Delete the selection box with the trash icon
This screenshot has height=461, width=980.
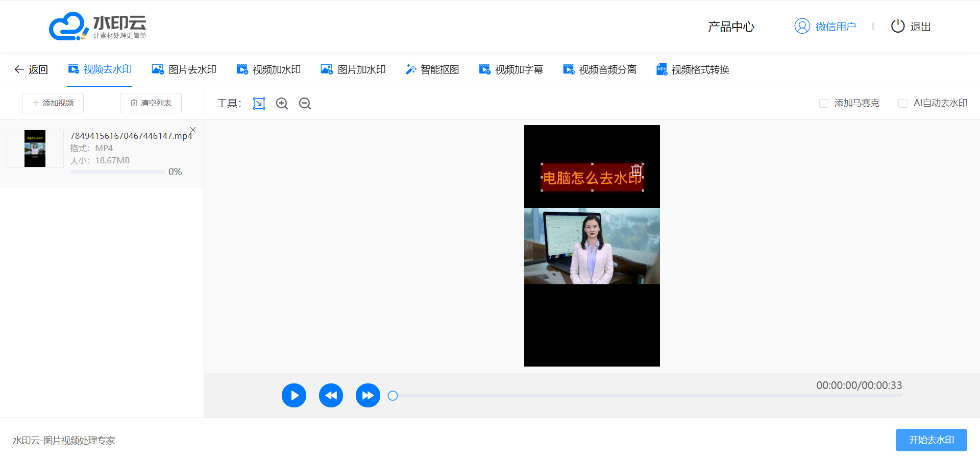636,171
